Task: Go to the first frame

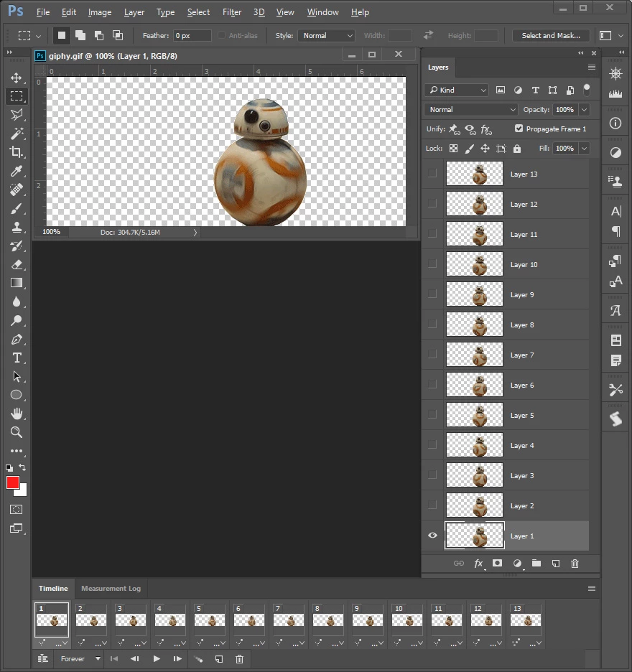Action: (114, 659)
